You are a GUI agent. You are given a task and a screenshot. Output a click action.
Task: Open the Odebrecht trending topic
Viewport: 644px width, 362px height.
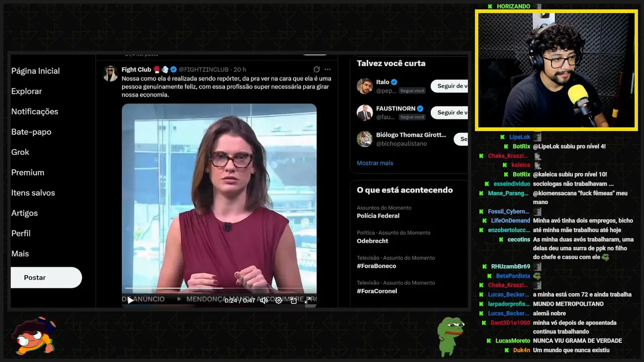(x=373, y=241)
